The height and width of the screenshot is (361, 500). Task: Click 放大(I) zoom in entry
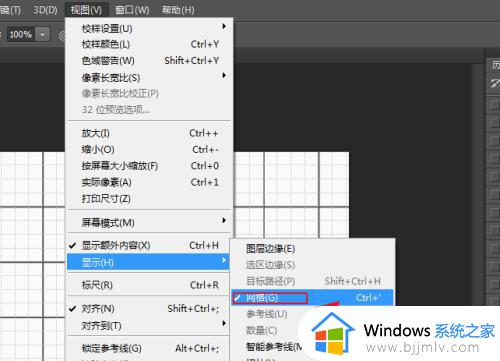pyautogui.click(x=149, y=133)
